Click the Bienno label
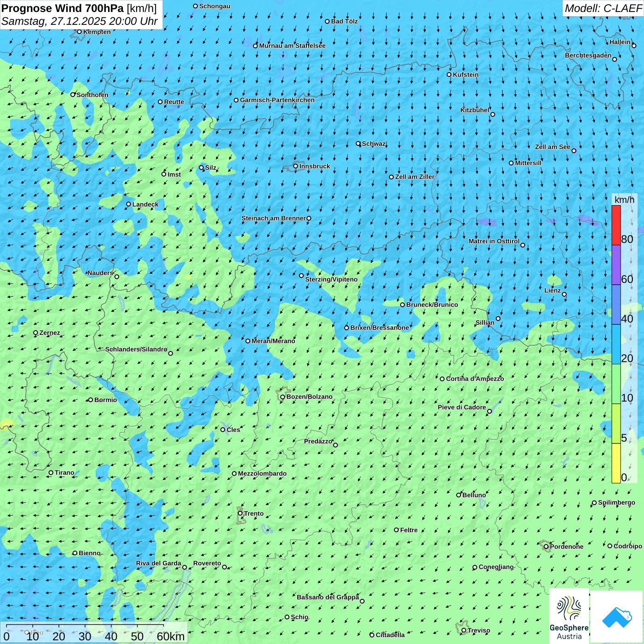The width and height of the screenshot is (644, 644). click(89, 553)
